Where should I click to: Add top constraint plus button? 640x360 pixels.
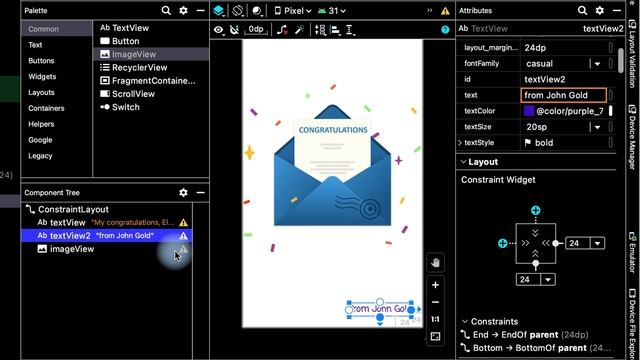point(536,211)
